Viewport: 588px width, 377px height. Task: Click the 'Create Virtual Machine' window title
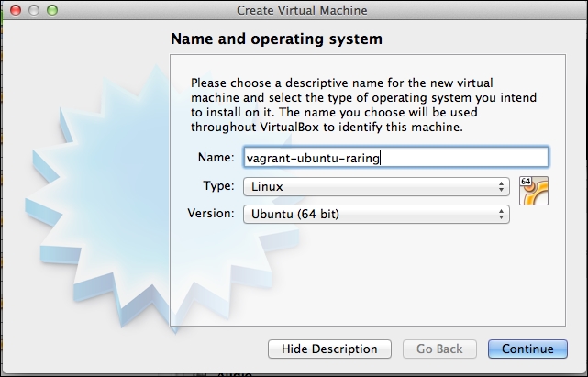(x=302, y=10)
